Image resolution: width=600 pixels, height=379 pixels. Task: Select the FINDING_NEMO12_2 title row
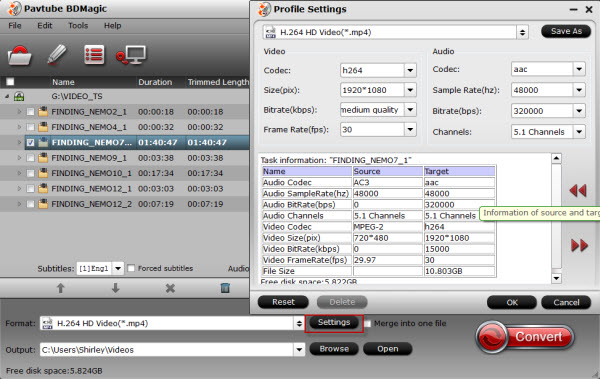[x=124, y=204]
